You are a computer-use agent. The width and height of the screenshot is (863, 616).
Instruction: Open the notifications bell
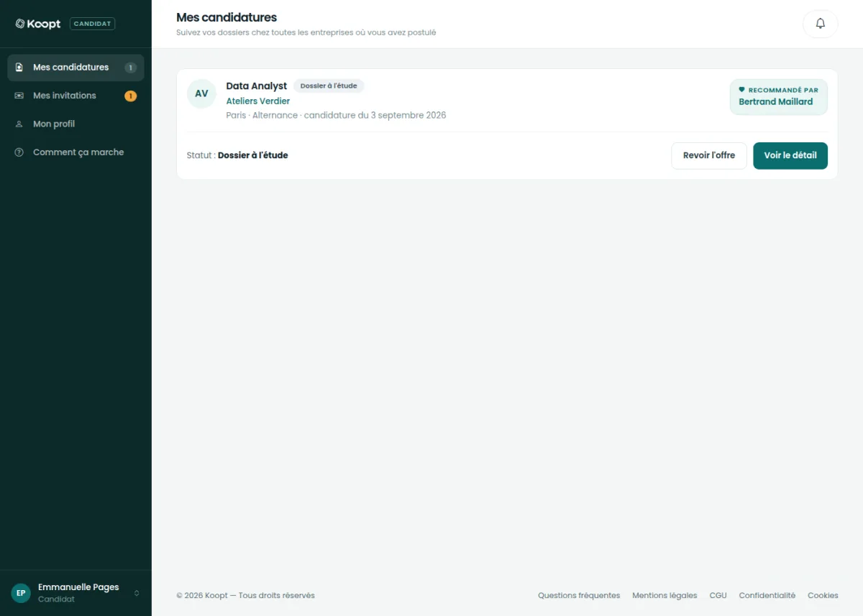click(x=821, y=24)
